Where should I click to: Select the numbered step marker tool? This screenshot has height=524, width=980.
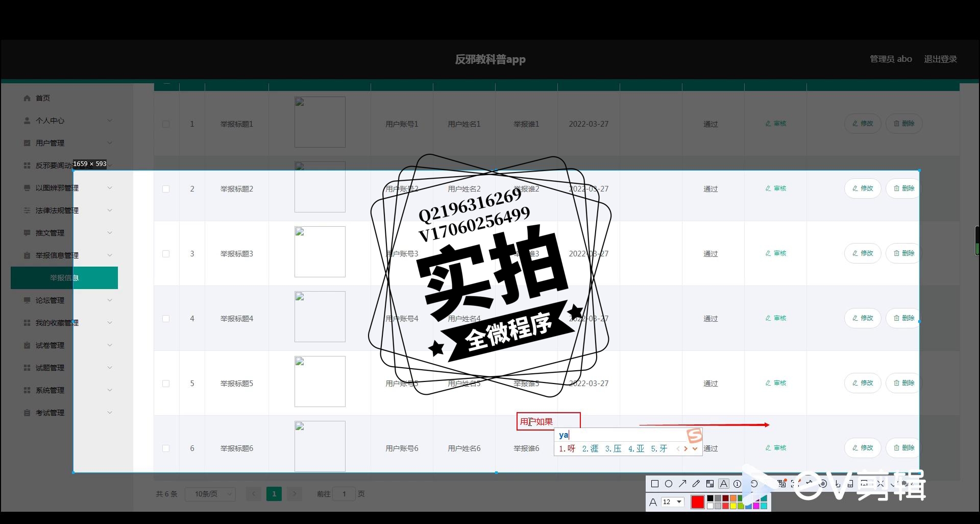738,484
